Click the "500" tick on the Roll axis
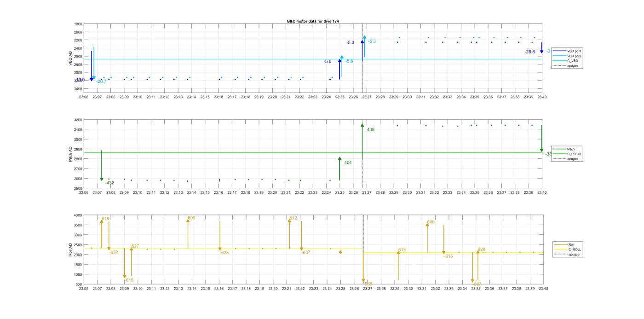 [78, 284]
